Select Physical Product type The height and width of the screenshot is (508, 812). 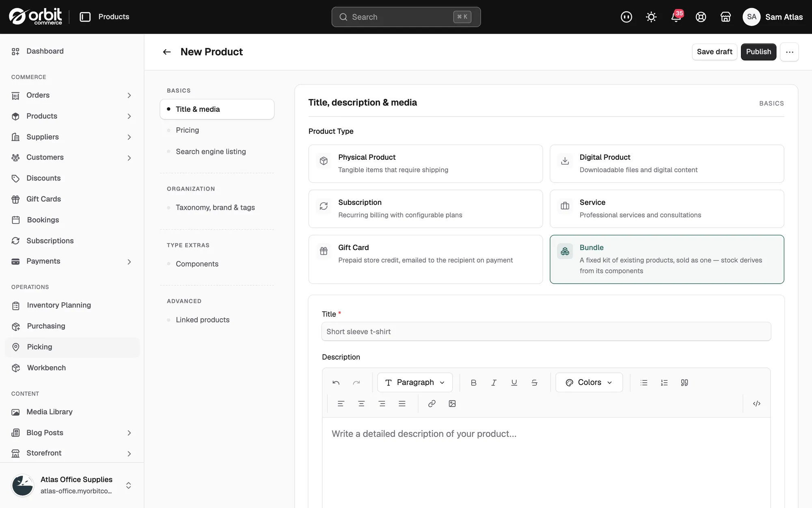point(425,164)
